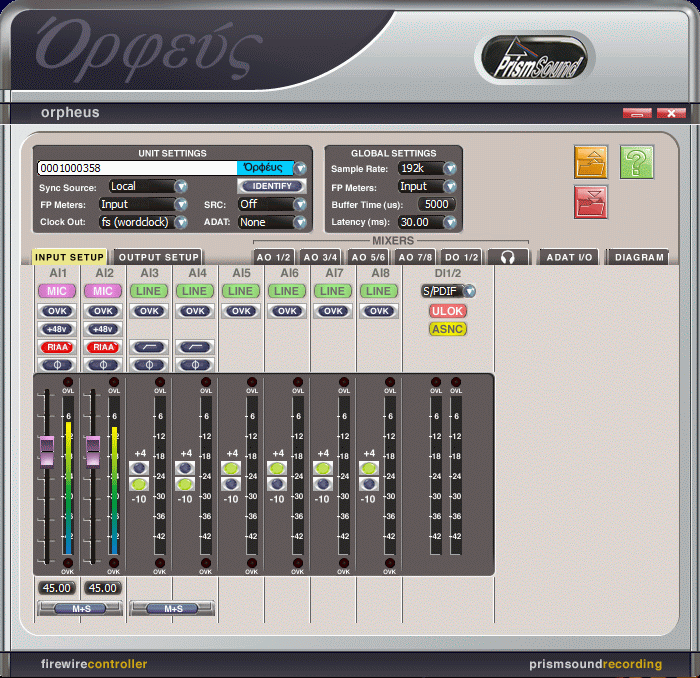Open the AO 7/8 mixer tab

415,257
